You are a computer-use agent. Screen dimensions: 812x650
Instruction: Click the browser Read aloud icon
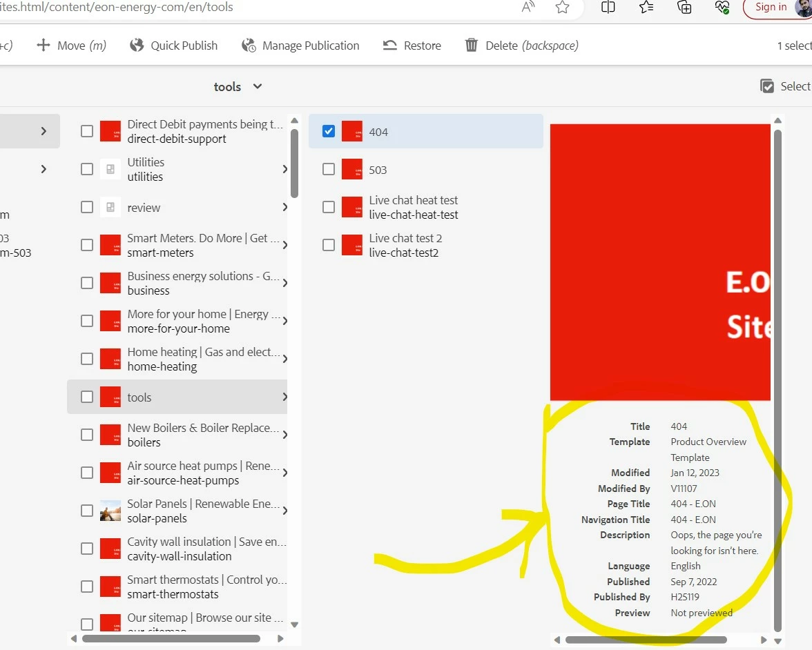pyautogui.click(x=528, y=7)
